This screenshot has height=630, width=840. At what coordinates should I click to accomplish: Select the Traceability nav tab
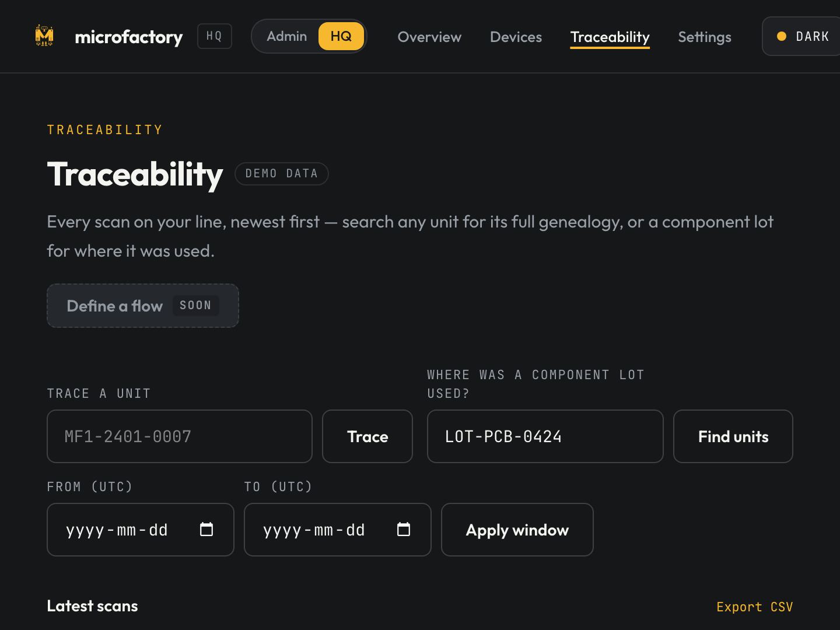point(610,37)
